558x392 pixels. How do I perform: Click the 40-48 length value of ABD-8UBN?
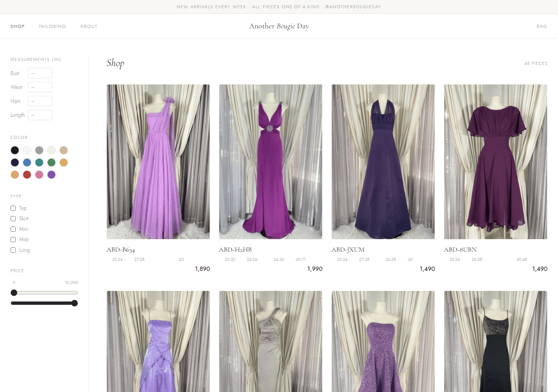522,260
